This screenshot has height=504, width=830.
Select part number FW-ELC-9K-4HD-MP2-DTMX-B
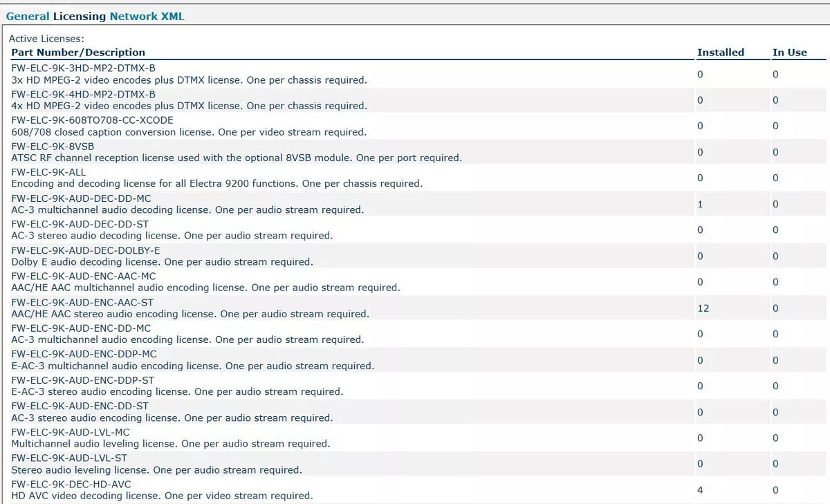coord(84,94)
